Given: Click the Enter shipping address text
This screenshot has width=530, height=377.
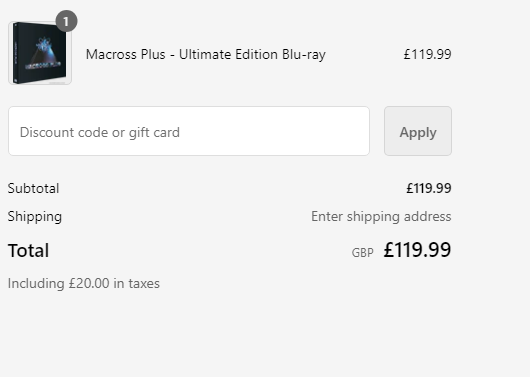Looking at the screenshot, I should tap(381, 217).
